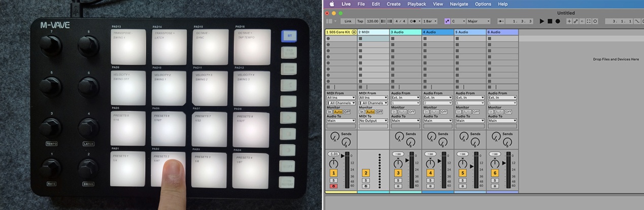Viewport: 644px width, 210px height.
Task: Disarm recording on 505 Core Kit track
Action: tap(333, 186)
